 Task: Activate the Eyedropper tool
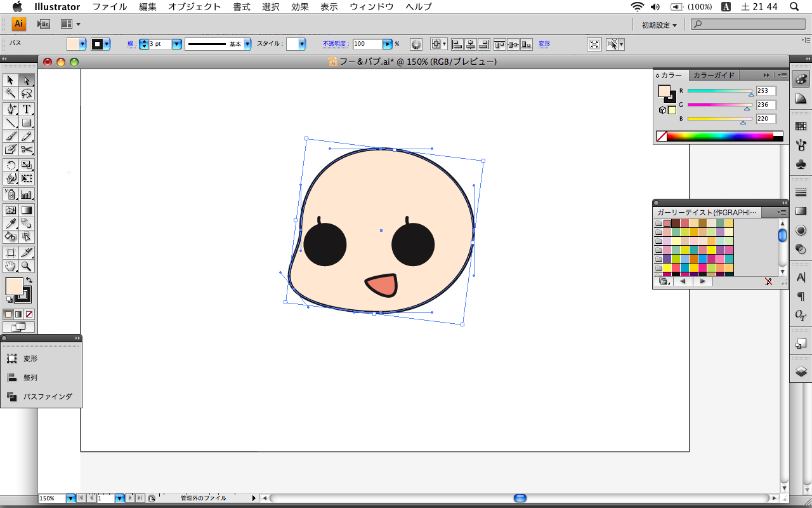[11, 223]
